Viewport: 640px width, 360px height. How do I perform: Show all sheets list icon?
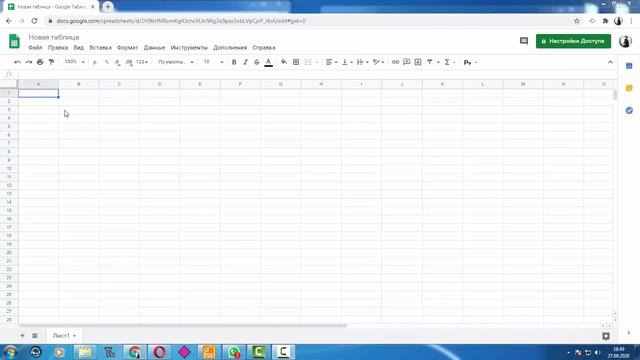35,336
